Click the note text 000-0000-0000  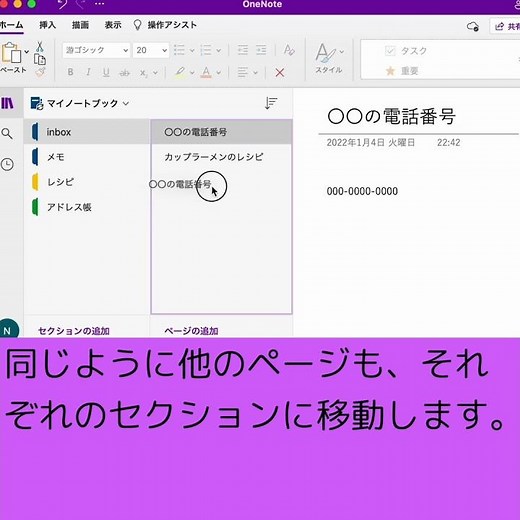(362, 191)
